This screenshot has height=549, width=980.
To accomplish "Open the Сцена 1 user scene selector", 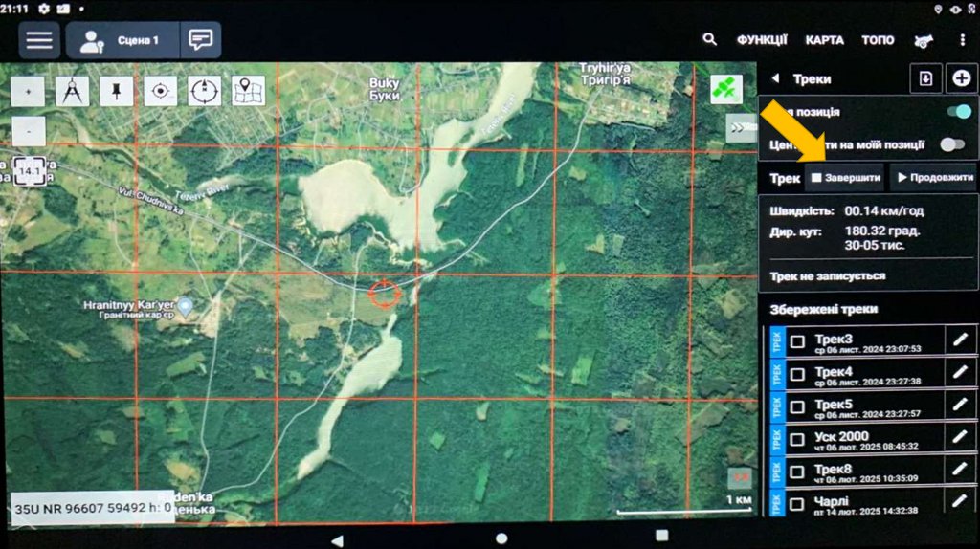I will point(122,40).
